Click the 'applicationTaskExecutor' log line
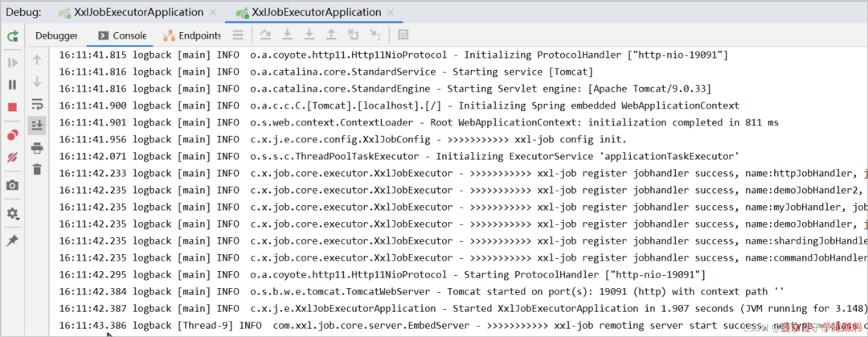Viewport: 868px width, 337px height. pos(399,156)
